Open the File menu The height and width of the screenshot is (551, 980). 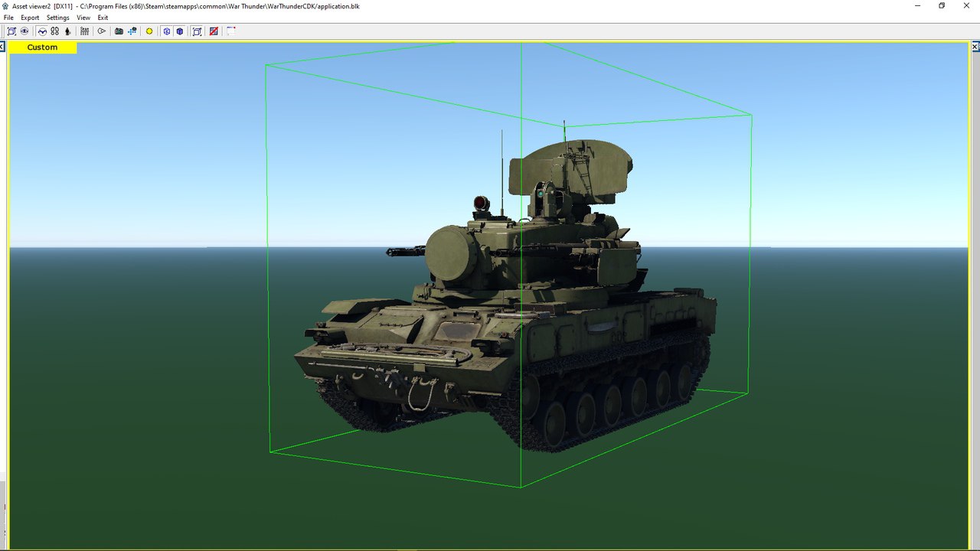pos(8,18)
